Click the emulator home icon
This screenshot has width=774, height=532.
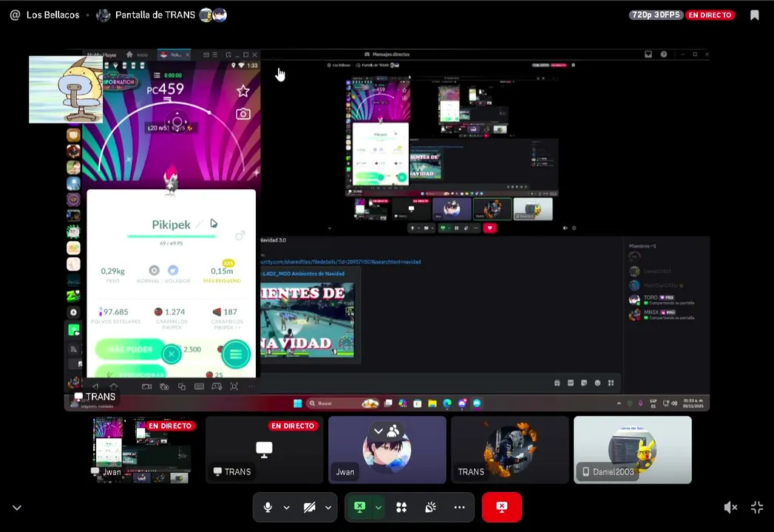(x=114, y=386)
